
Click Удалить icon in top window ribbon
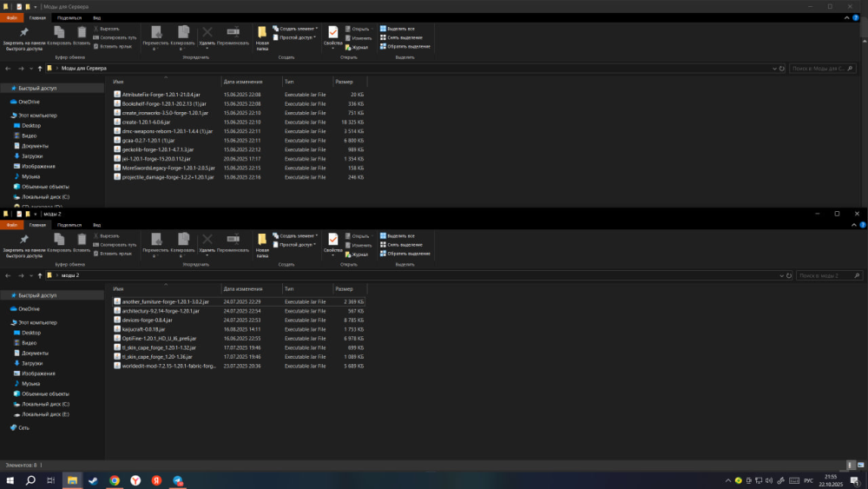[207, 36]
